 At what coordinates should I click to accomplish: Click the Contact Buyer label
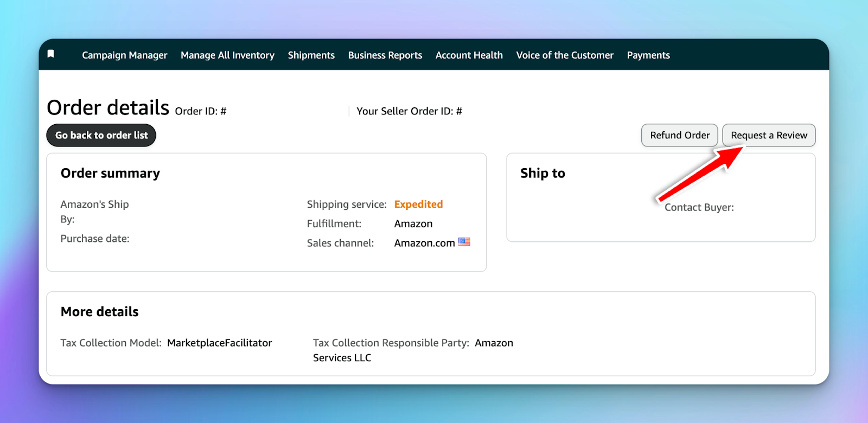click(x=699, y=208)
